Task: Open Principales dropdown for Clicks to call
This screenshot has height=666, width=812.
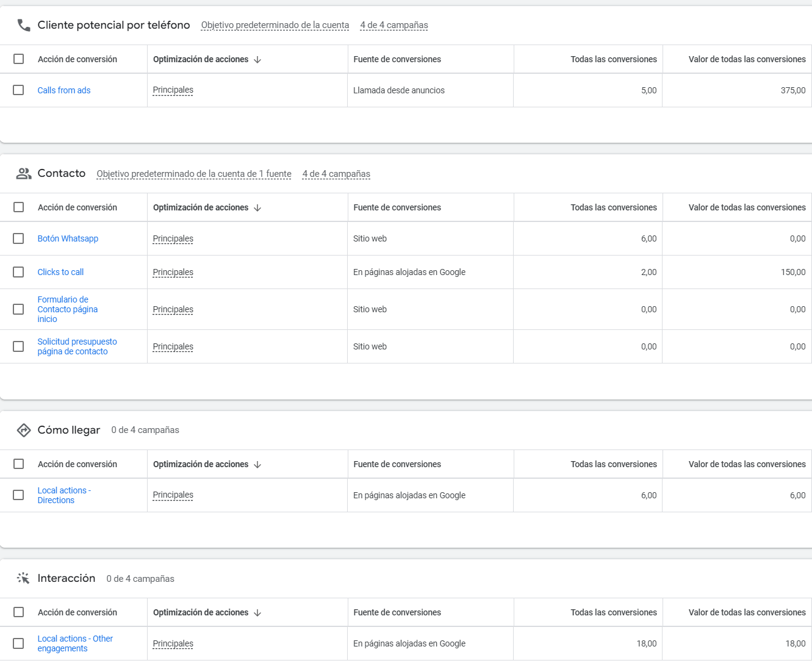Action: point(173,272)
